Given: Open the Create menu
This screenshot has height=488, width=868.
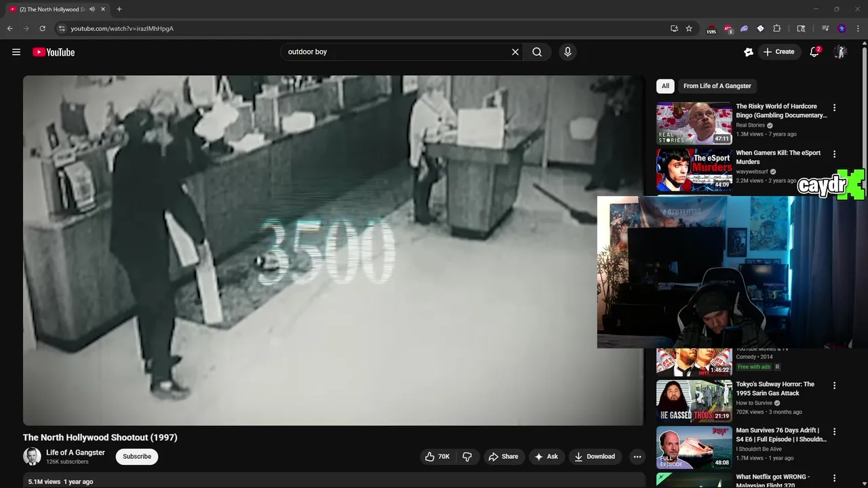Looking at the screenshot, I should click(779, 52).
